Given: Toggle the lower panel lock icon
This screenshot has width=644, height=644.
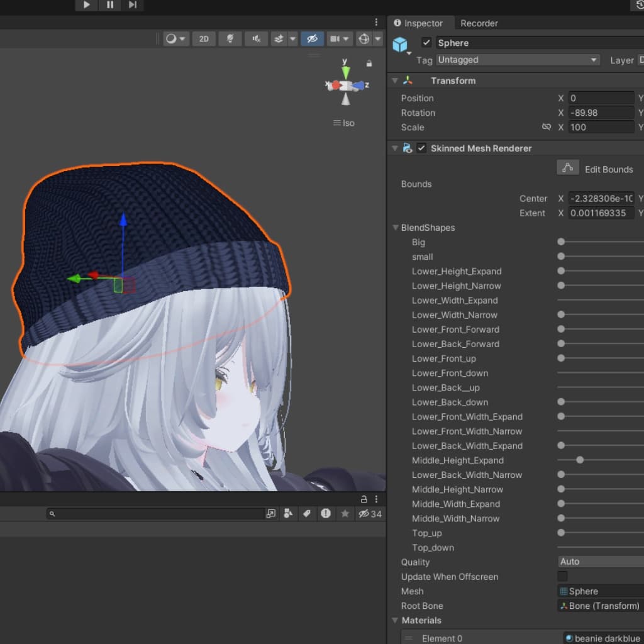Looking at the screenshot, I should [364, 499].
